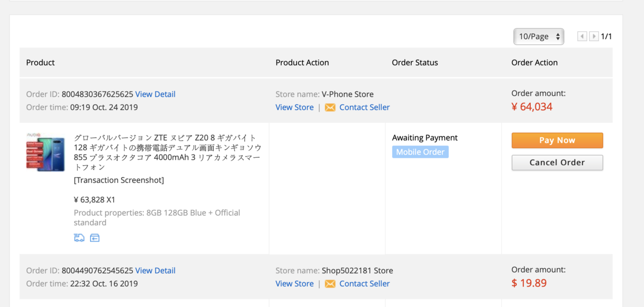The height and width of the screenshot is (307, 644).
Task: Open the 10/Page results dropdown
Action: pyautogui.click(x=538, y=36)
